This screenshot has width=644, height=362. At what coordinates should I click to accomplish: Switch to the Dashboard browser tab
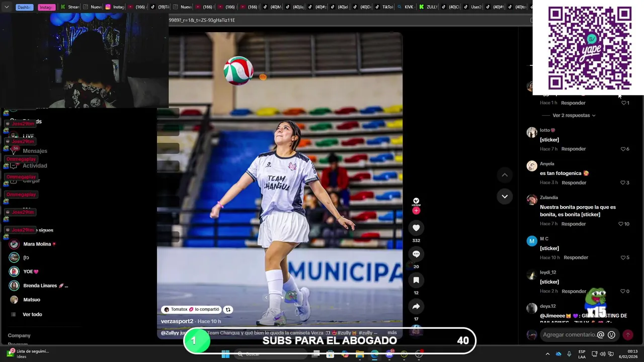(24, 7)
